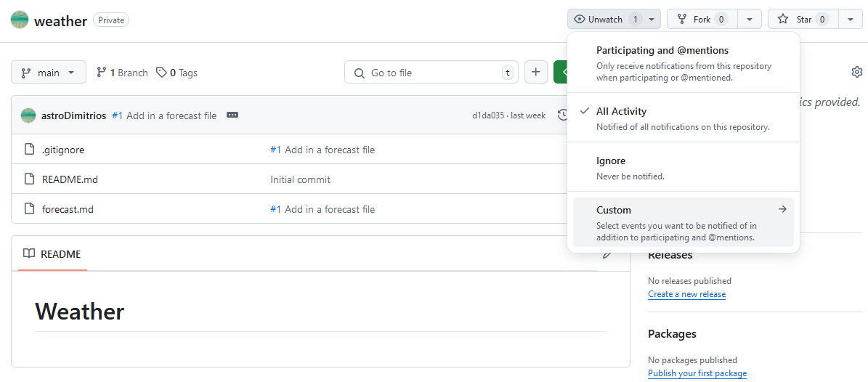The height and width of the screenshot is (382, 868).
Task: Open .gitignore row's commit message link
Action: pos(330,150)
